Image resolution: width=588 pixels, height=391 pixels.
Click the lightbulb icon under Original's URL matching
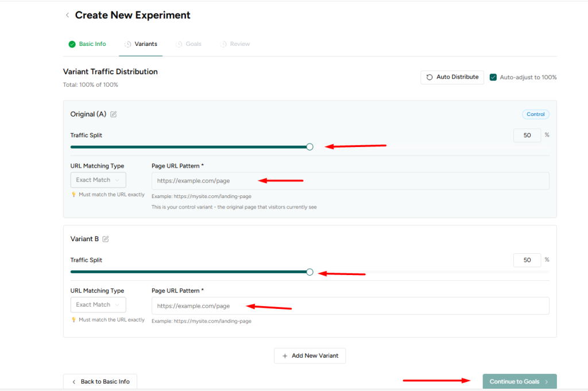tap(73, 195)
